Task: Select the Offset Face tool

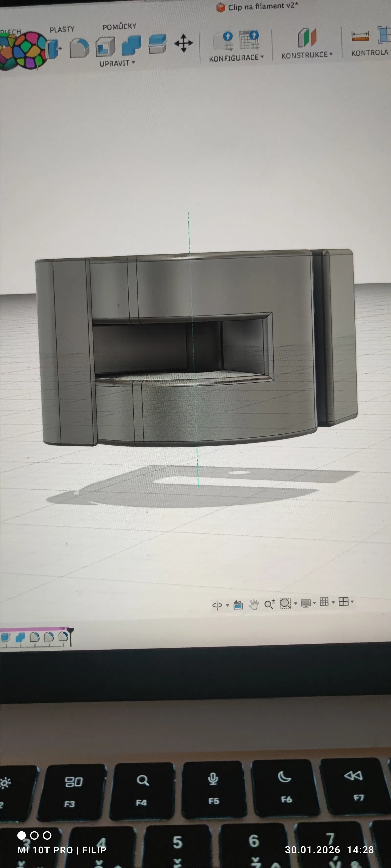Action: 157,43
